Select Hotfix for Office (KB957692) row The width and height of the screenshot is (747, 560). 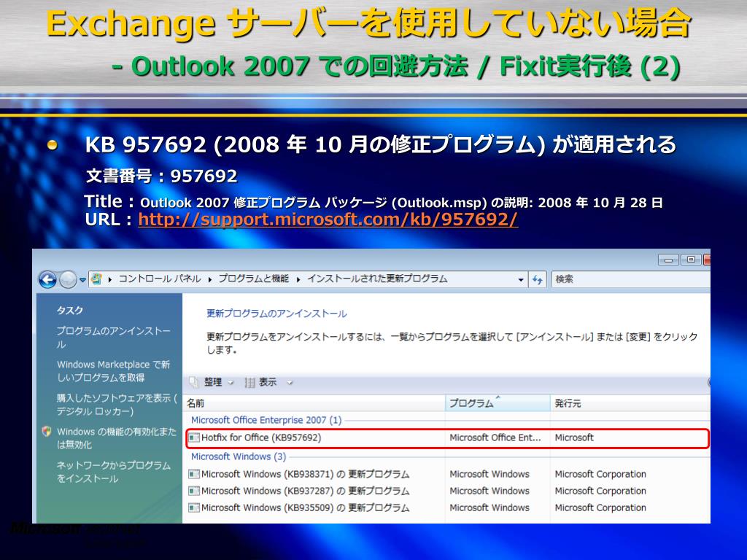447,438
